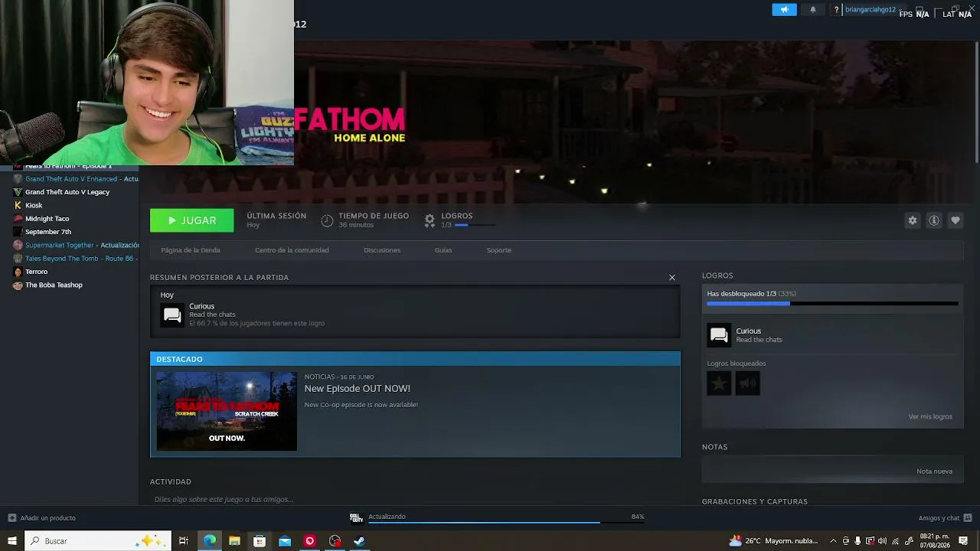
Task: Show game info icon
Action: 934,220
